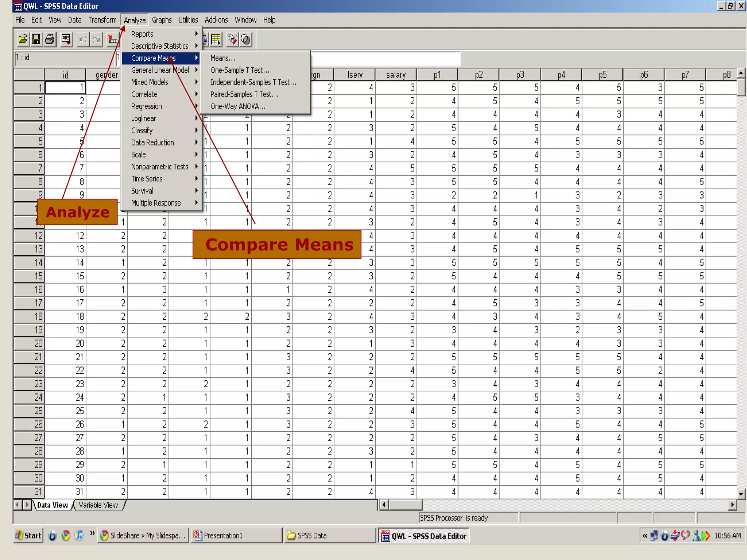Click horizontal scrollbar right arrow
Image resolution: width=747 pixels, height=560 pixels.
coord(732,505)
